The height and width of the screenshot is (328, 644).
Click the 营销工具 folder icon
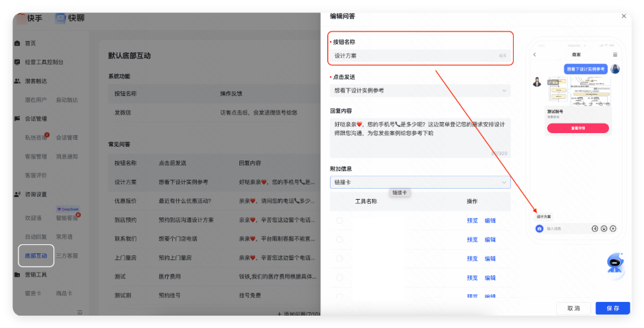point(17,274)
